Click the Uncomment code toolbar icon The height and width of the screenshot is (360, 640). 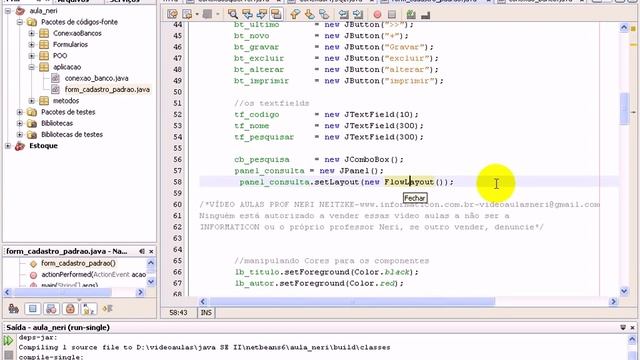[425, 15]
